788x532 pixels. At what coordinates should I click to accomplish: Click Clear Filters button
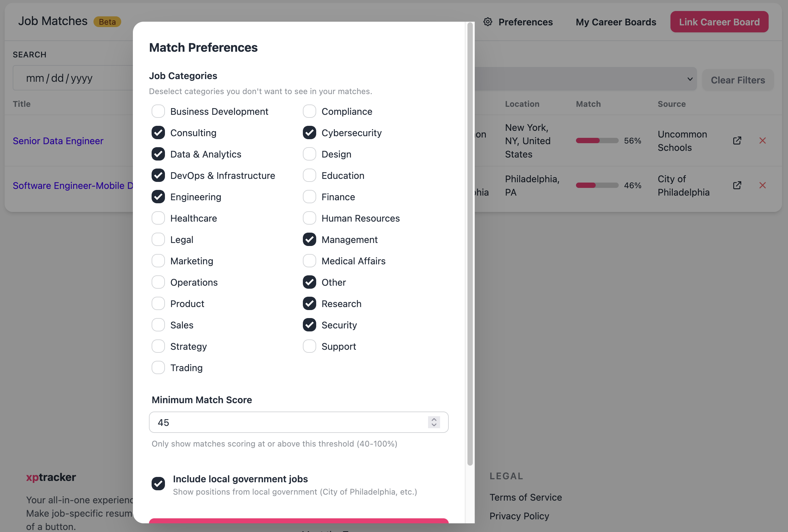(738, 80)
